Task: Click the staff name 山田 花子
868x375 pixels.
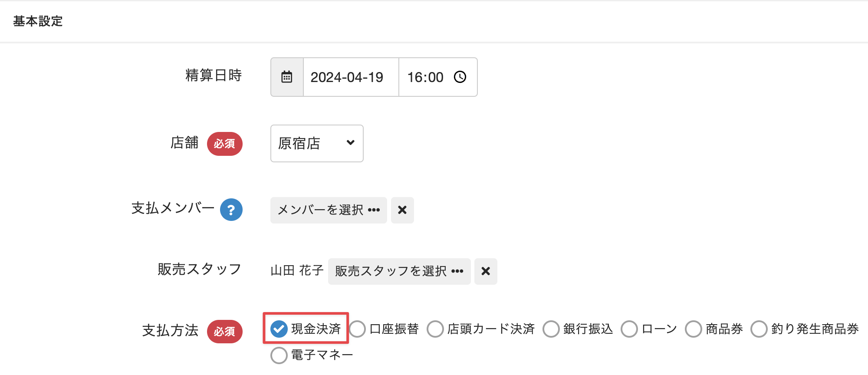Action: coord(297,271)
